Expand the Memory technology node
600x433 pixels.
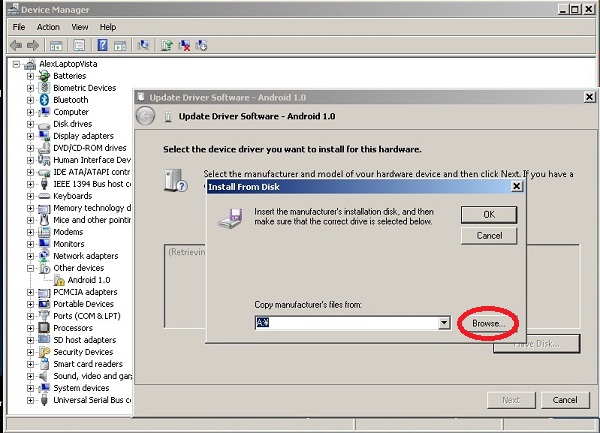pos(30,208)
